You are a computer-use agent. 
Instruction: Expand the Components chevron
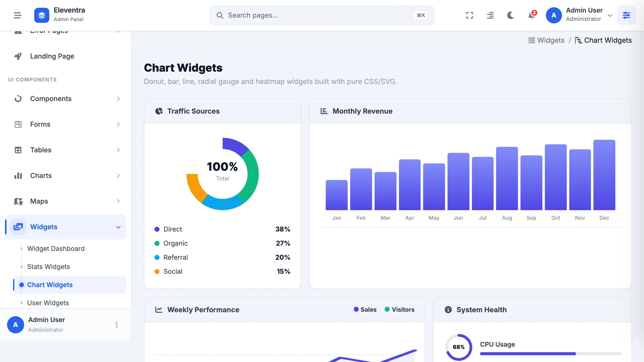click(118, 99)
